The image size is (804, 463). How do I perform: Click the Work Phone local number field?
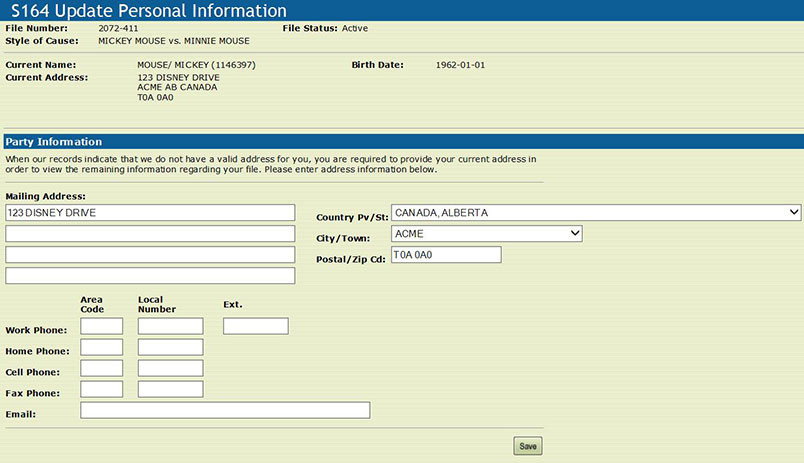point(170,326)
